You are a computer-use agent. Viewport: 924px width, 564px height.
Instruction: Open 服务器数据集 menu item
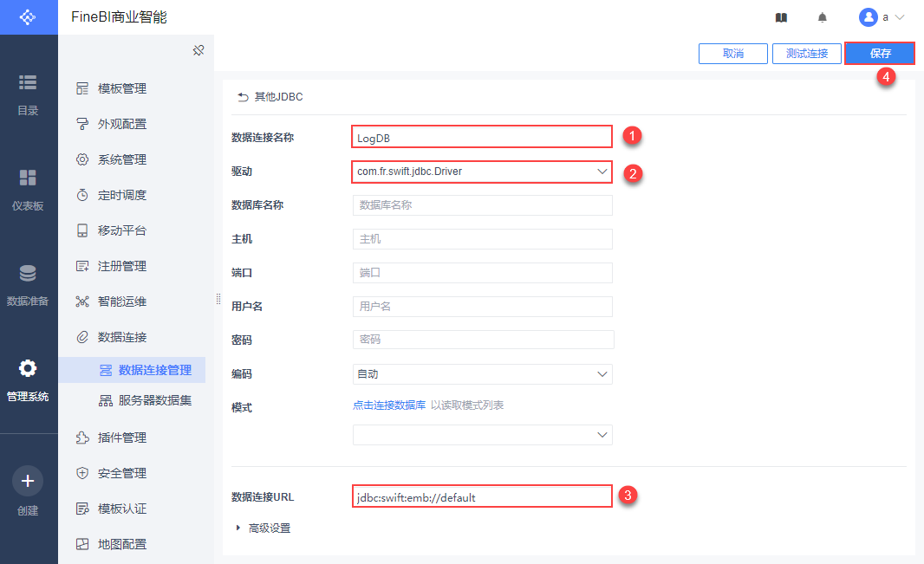tap(154, 400)
